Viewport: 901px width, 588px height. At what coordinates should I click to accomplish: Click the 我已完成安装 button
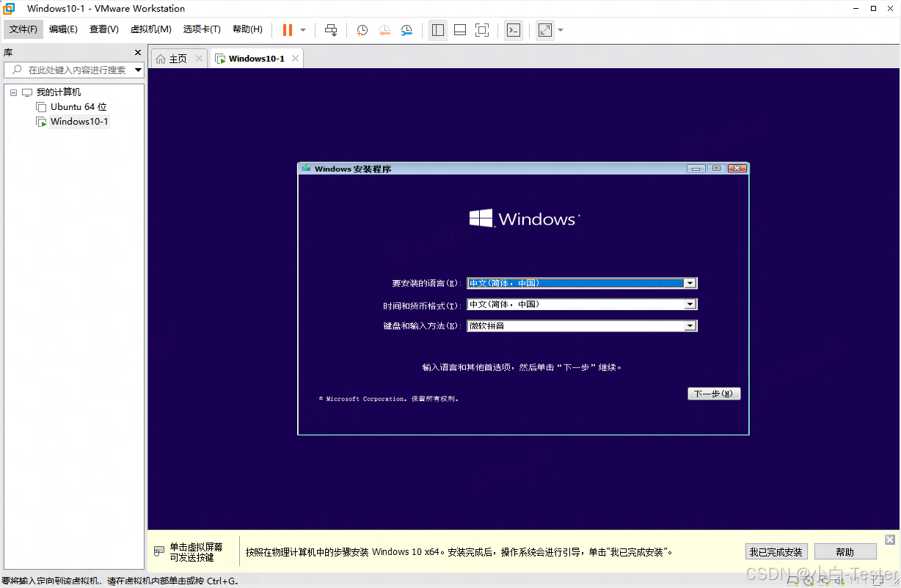pyautogui.click(x=776, y=552)
